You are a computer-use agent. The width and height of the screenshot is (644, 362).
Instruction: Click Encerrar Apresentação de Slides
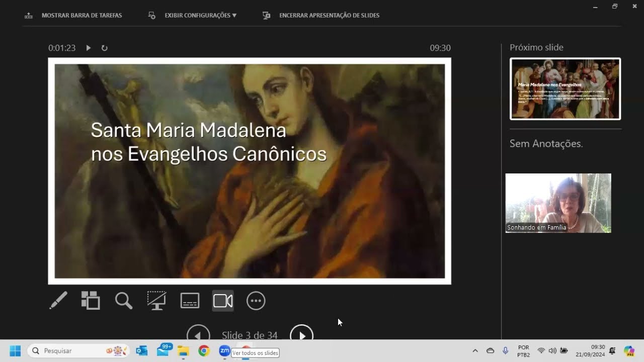(x=321, y=16)
